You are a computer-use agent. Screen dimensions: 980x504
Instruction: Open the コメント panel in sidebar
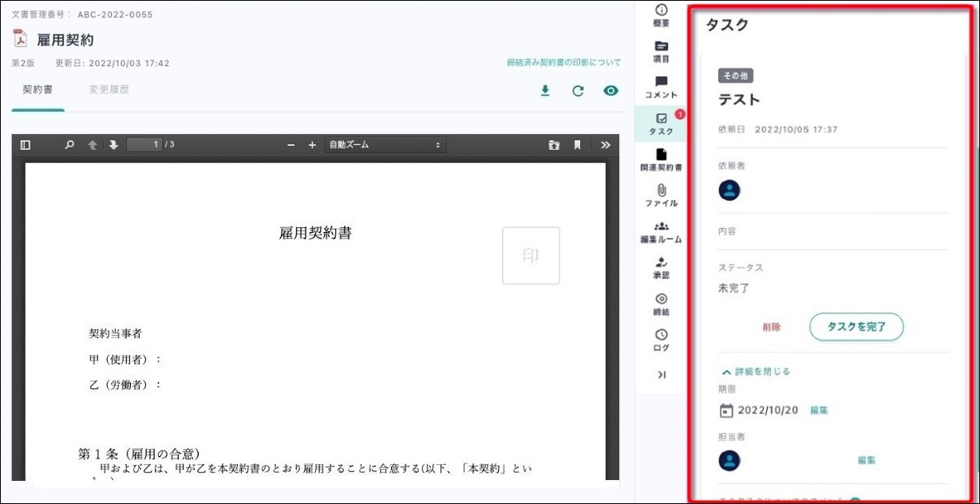(x=661, y=87)
